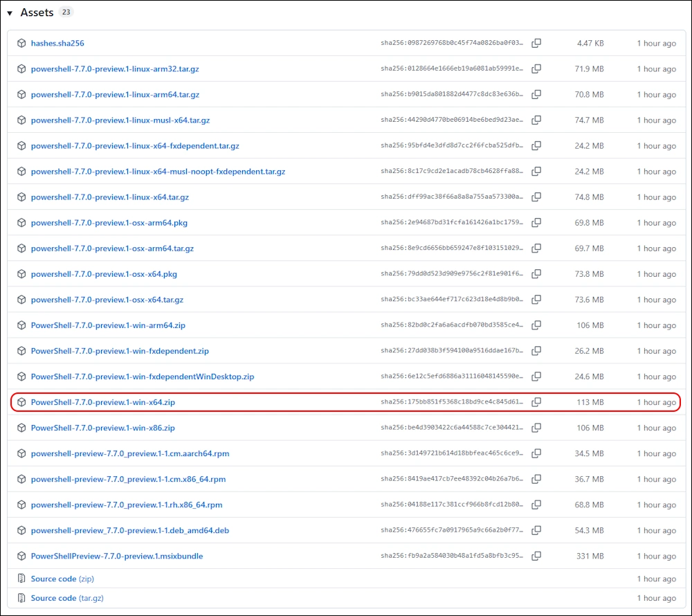Copy hash for linux-arm32.tar.gz
This screenshot has width=692, height=616.
[536, 69]
